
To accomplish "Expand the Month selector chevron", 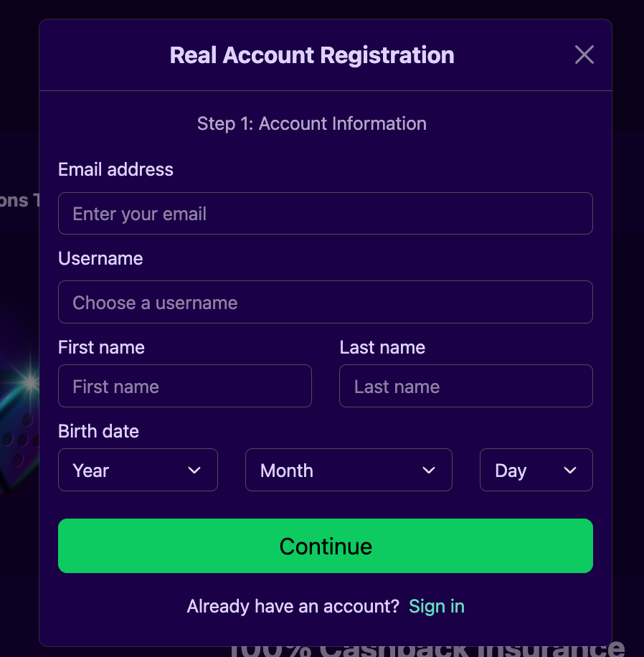I will 429,471.
